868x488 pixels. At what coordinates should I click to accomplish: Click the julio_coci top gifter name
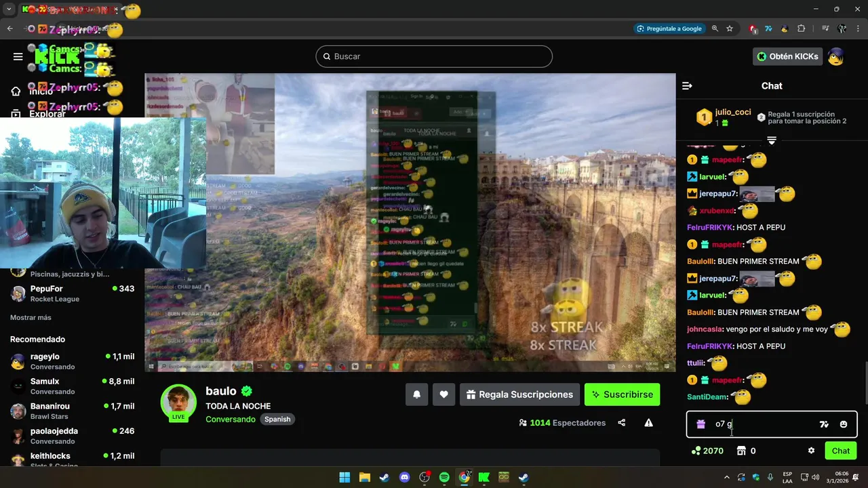(733, 113)
